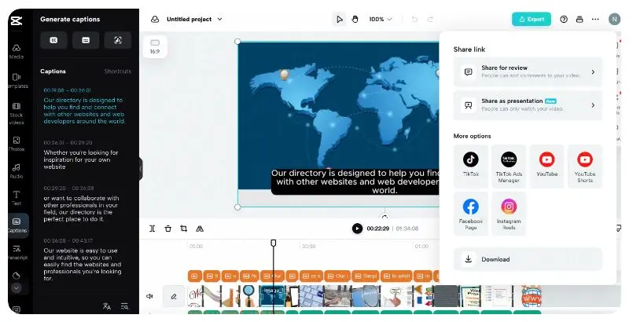Toggle the hand pan tool
Screen dimensions: 644x322
coord(355,19)
